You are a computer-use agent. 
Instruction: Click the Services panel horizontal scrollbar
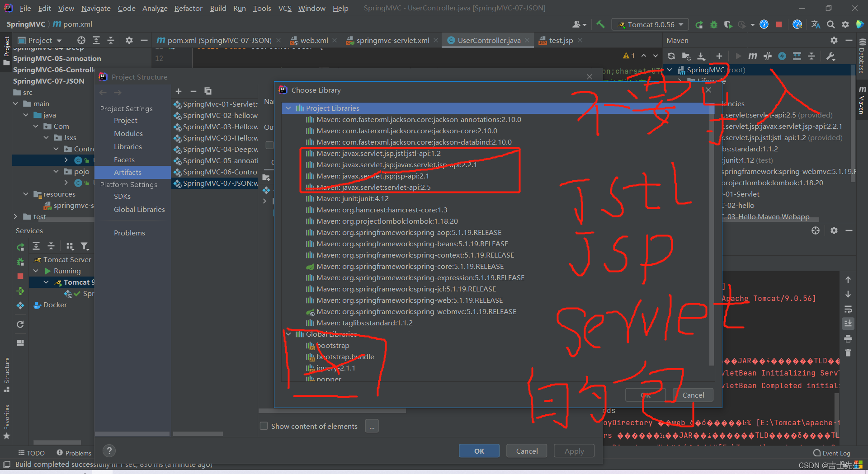click(x=57, y=442)
